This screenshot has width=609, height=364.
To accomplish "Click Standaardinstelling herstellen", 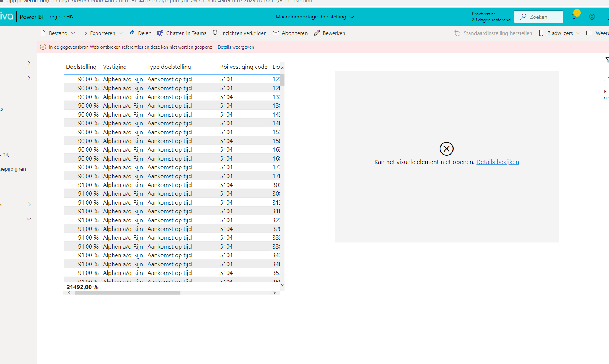I will pos(493,33).
